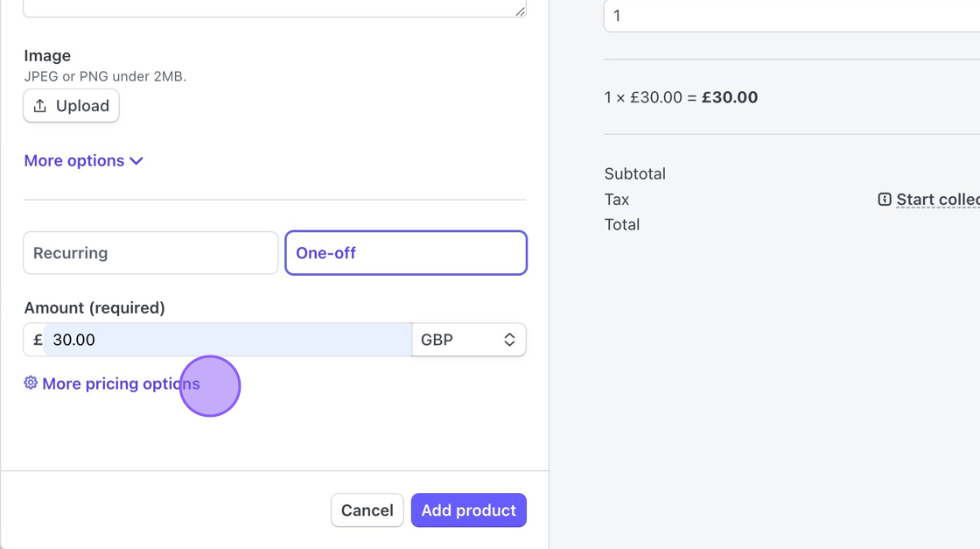Open the GBP currency dropdown
The image size is (980, 549).
468,340
